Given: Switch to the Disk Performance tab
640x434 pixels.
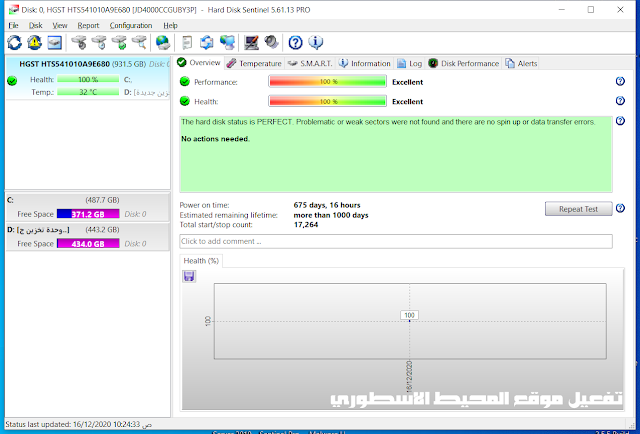Looking at the screenshot, I should pos(464,64).
